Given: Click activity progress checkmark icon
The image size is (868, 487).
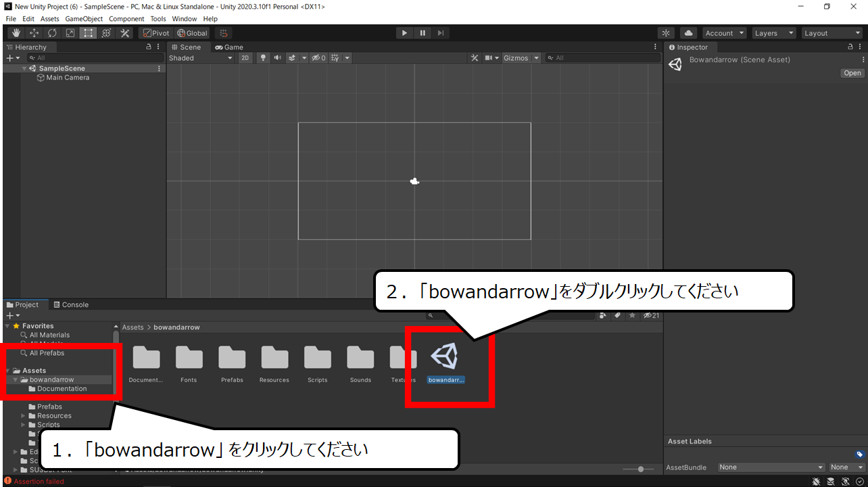Looking at the screenshot, I should pos(859,482).
